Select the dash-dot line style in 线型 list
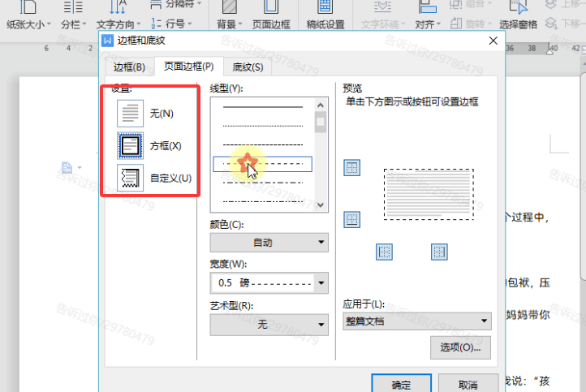This screenshot has height=392, width=586. tap(263, 183)
